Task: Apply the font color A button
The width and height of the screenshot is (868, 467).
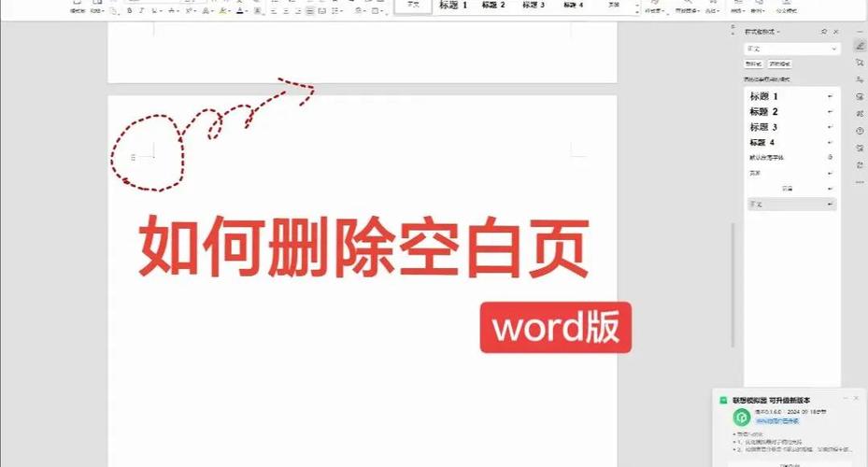Action: pyautogui.click(x=240, y=10)
